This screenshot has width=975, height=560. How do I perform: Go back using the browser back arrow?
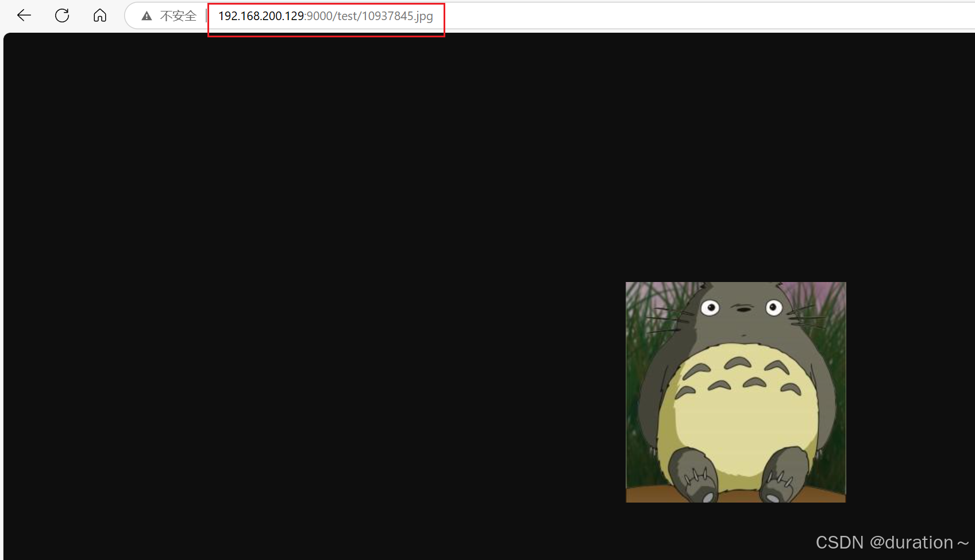click(x=24, y=16)
